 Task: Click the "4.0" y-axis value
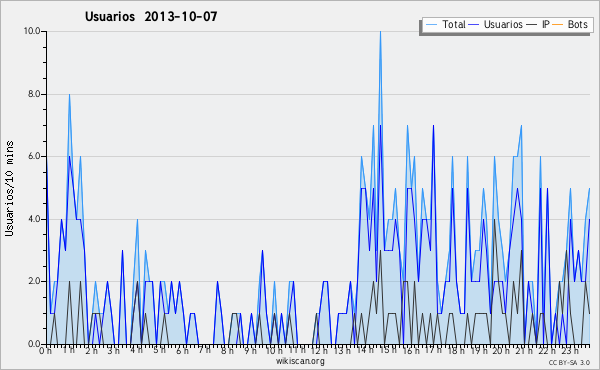pyautogui.click(x=34, y=219)
